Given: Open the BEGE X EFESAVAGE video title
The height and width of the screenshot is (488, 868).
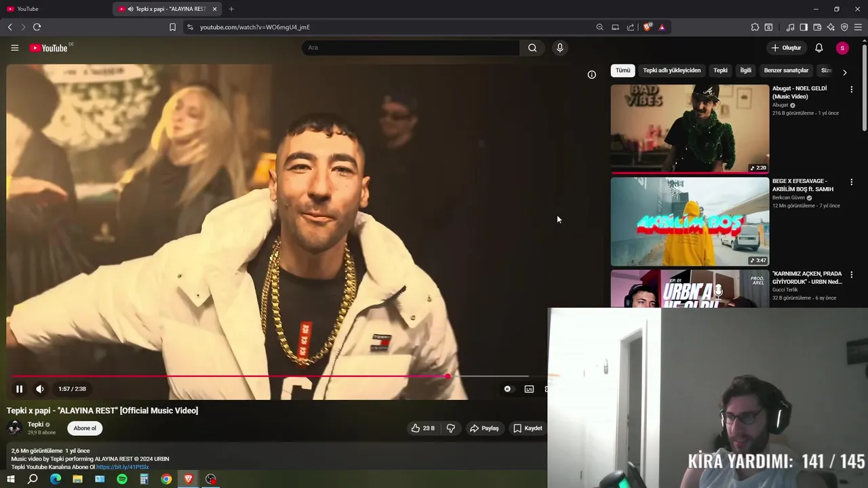Looking at the screenshot, I should click(x=802, y=185).
